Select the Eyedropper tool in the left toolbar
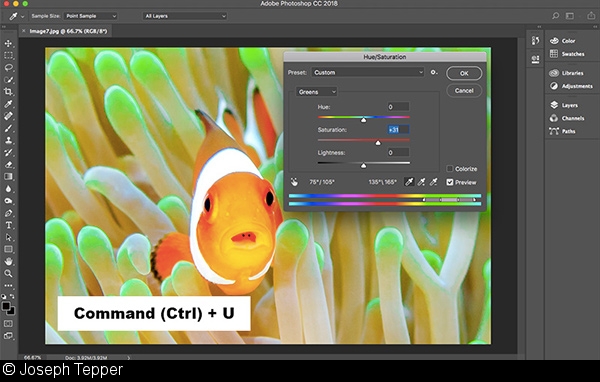This screenshot has width=600, height=382. pyautogui.click(x=8, y=104)
